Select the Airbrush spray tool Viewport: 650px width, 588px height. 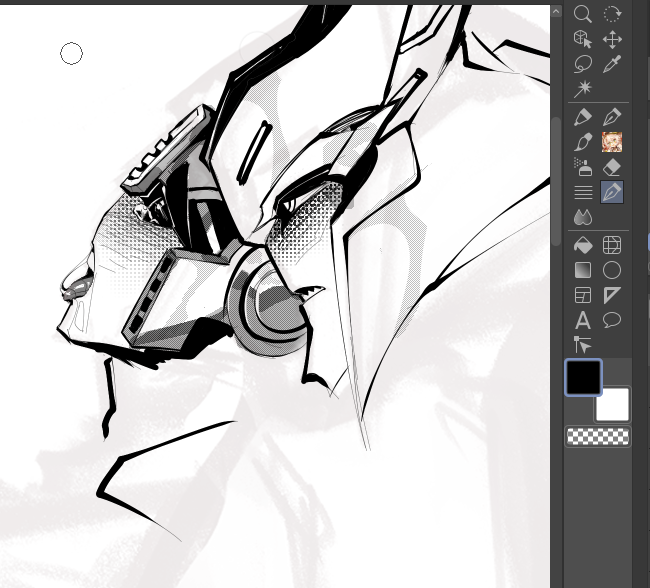pyautogui.click(x=583, y=167)
